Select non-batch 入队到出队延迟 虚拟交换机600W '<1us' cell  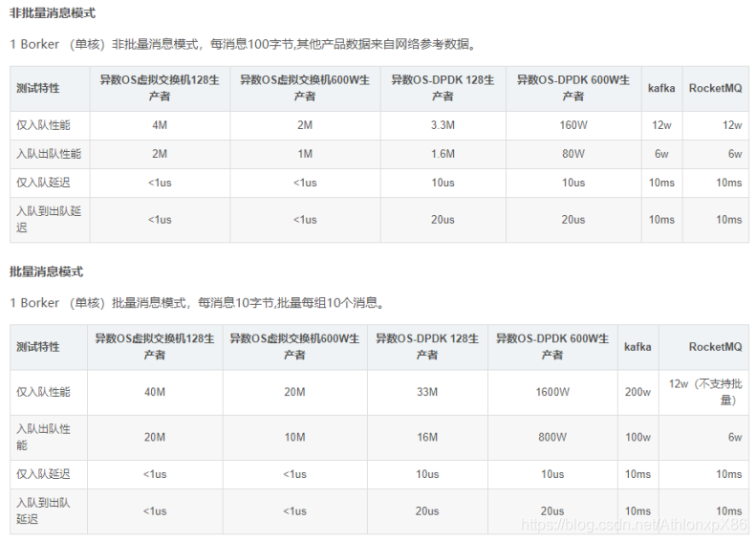coord(305,220)
